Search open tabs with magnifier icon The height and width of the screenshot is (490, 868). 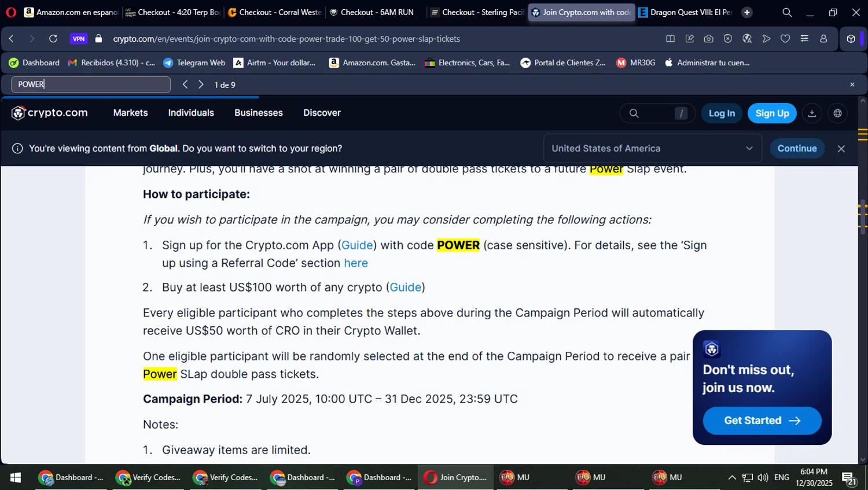pyautogui.click(x=787, y=12)
